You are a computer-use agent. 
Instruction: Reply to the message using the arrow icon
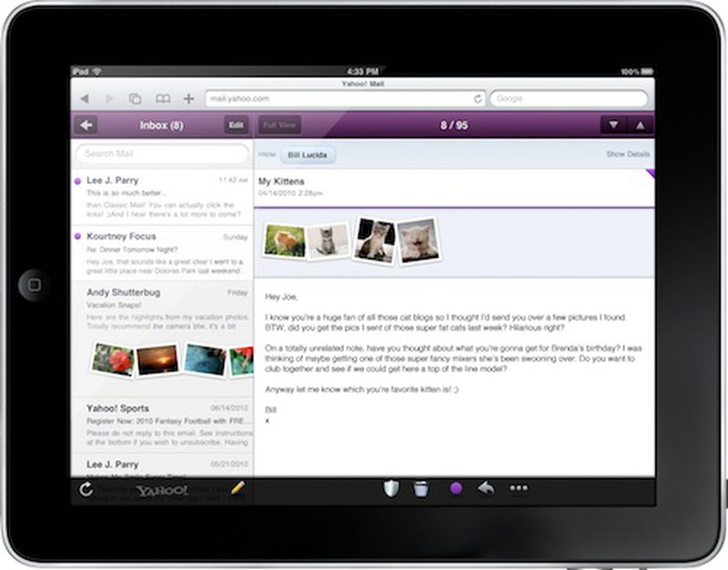point(484,488)
